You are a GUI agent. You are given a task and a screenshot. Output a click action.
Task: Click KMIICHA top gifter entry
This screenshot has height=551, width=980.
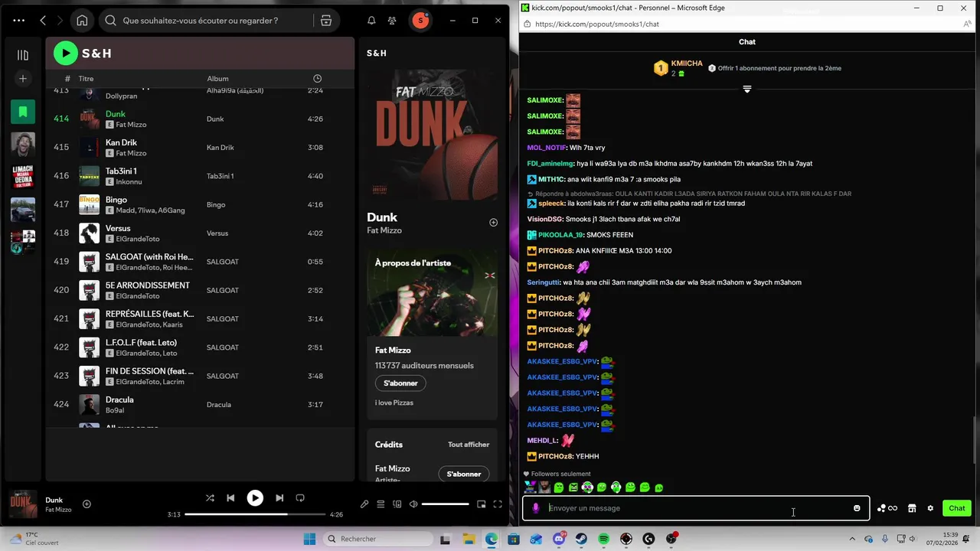(x=678, y=68)
